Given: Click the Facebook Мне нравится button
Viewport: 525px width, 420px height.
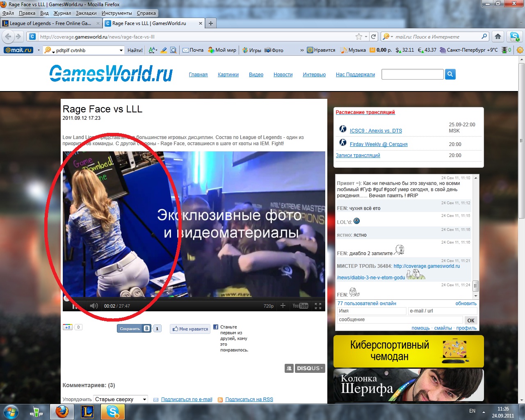Looking at the screenshot, I should 190,329.
